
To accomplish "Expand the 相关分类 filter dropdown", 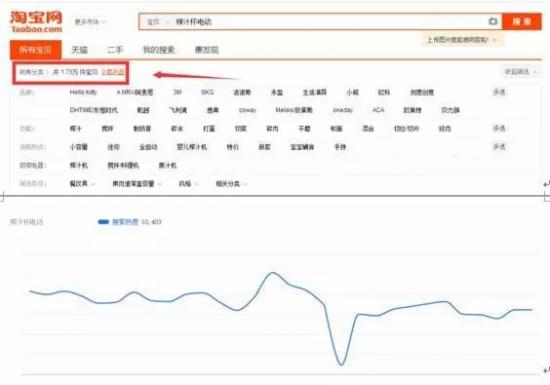I will coord(231,183).
